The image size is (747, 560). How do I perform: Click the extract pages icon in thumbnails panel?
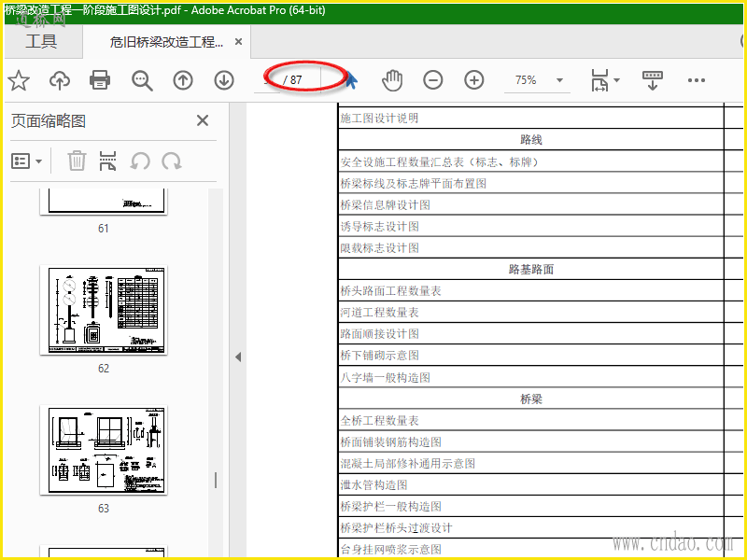107,161
